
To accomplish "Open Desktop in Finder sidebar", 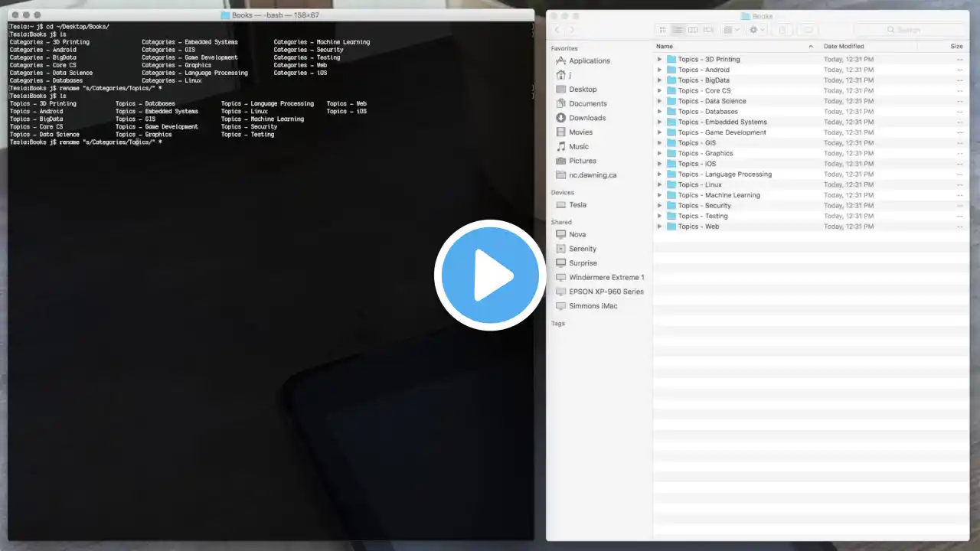I will point(583,90).
